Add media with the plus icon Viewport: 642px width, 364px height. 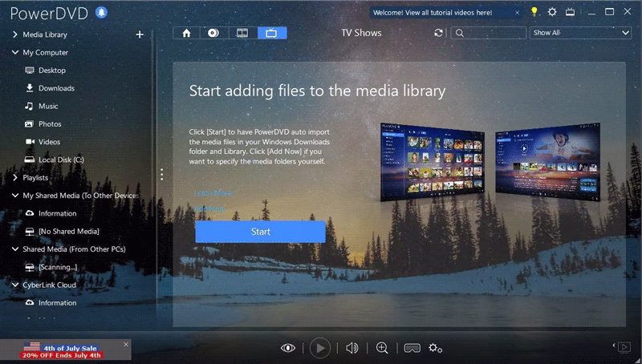click(x=140, y=34)
